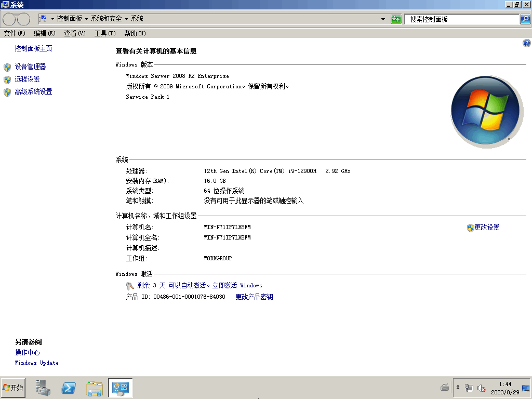The image size is (532, 399).
Task: Open Server Manager from the taskbar
Action: 43,388
